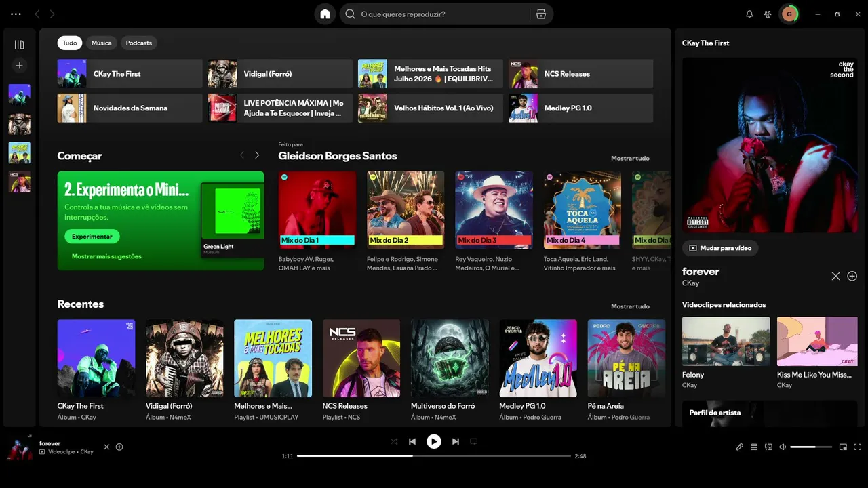
Task: Add forever with the right panel plus icon
Action: 852,276
